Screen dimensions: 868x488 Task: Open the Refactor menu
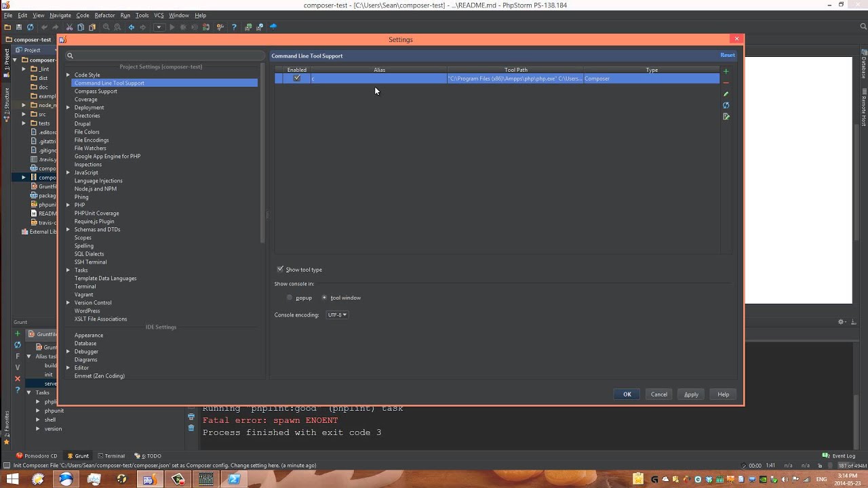pyautogui.click(x=104, y=15)
